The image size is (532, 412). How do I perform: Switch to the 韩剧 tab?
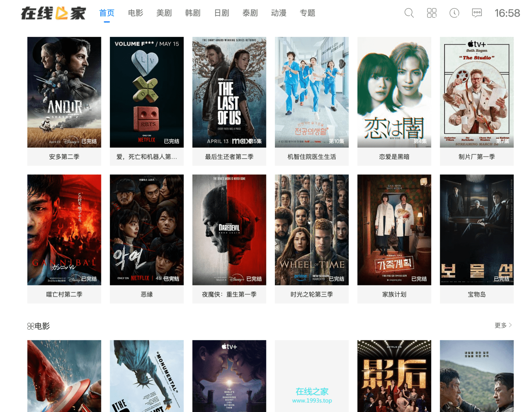(x=193, y=13)
